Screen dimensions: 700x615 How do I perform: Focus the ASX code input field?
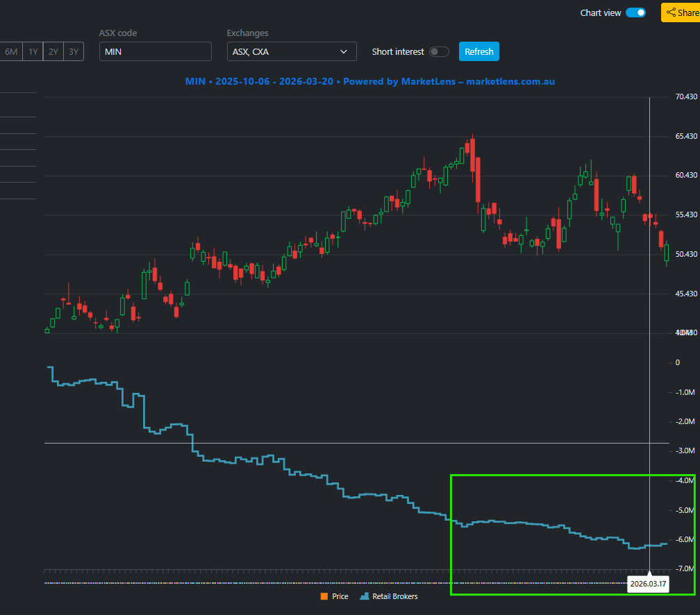coord(156,52)
